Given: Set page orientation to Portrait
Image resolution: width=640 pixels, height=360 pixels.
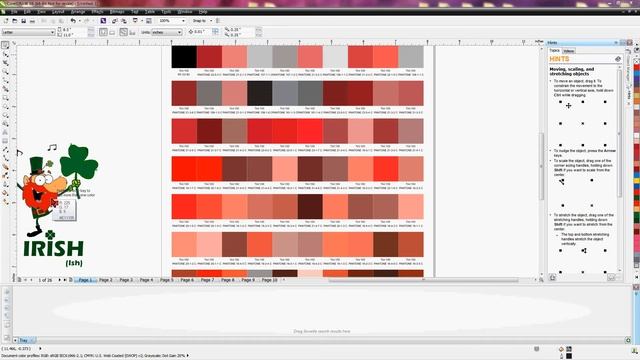Looking at the screenshot, I should pyautogui.click(x=103, y=32).
